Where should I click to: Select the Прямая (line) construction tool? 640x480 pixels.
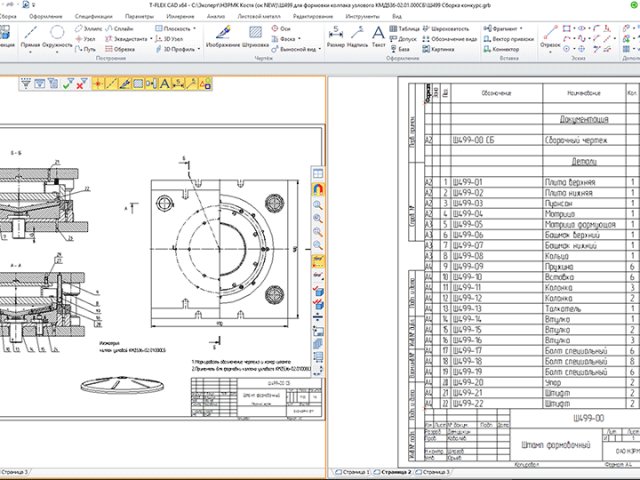pos(30,36)
